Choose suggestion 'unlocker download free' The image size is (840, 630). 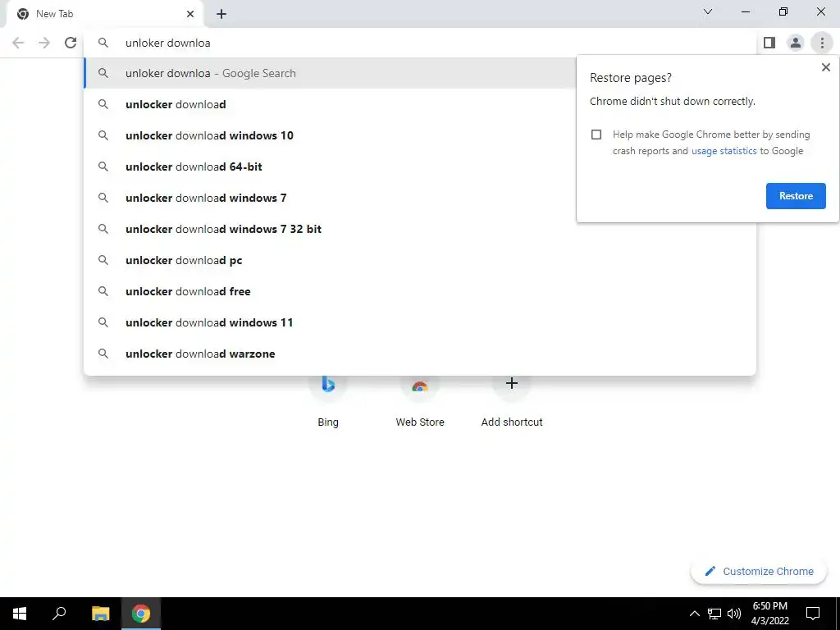click(x=420, y=291)
